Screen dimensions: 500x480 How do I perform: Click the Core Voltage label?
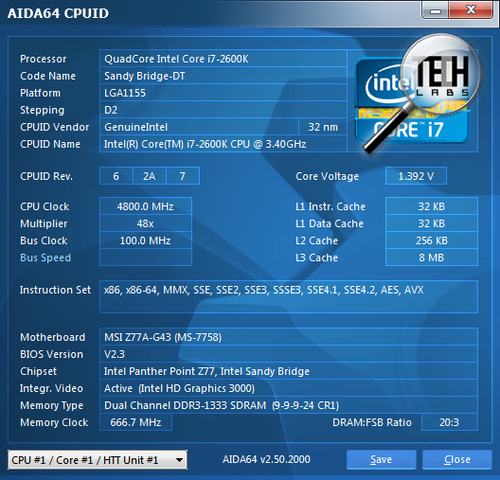point(327,176)
